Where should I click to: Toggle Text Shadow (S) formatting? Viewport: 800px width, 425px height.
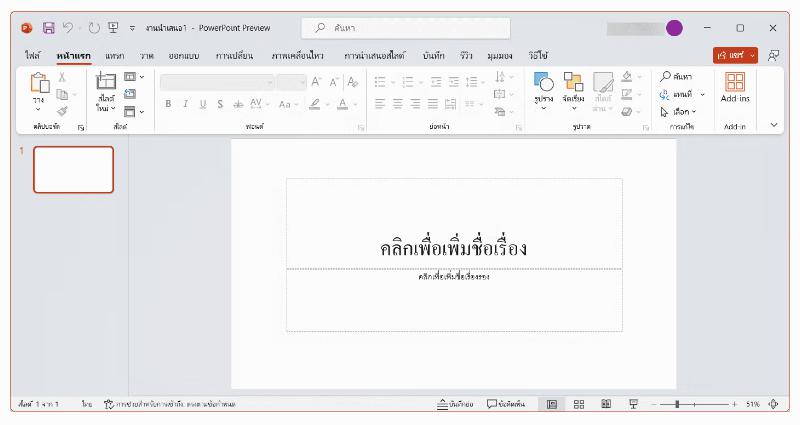pos(220,104)
